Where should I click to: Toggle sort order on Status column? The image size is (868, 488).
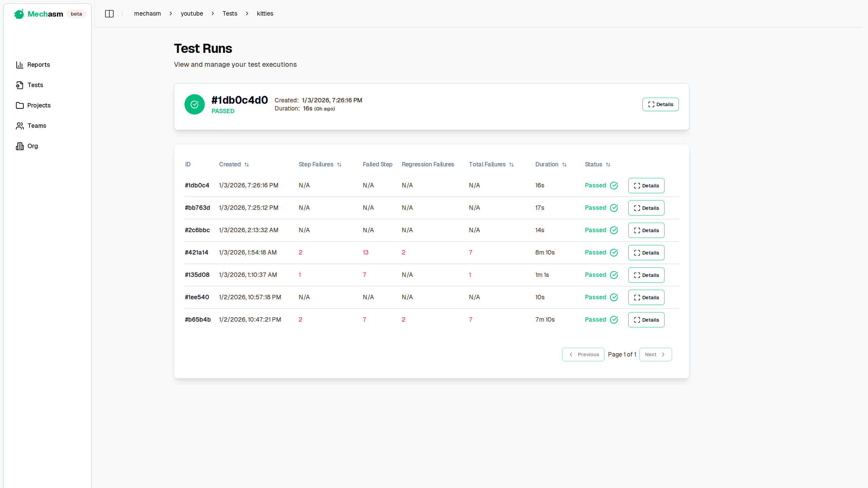pyautogui.click(x=608, y=165)
